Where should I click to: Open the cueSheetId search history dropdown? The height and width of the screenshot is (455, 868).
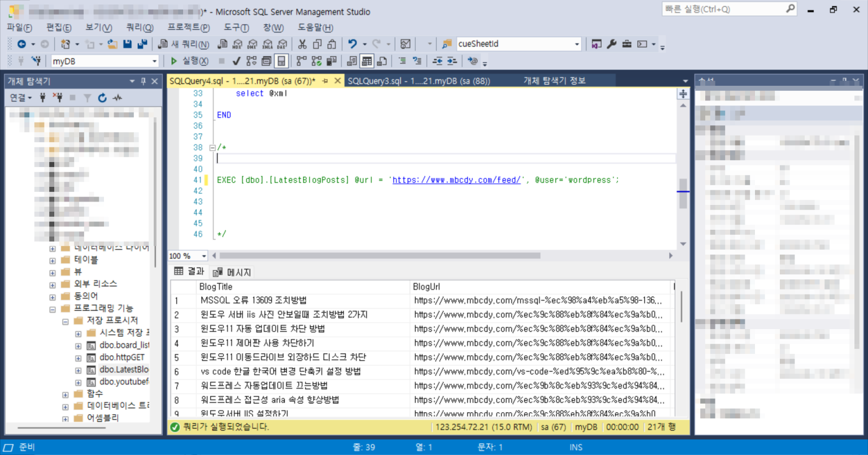tap(576, 43)
